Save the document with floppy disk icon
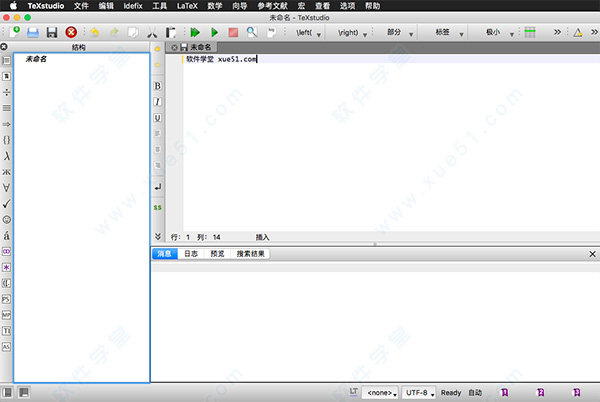Viewport: 600px width, 402px height. [52, 33]
